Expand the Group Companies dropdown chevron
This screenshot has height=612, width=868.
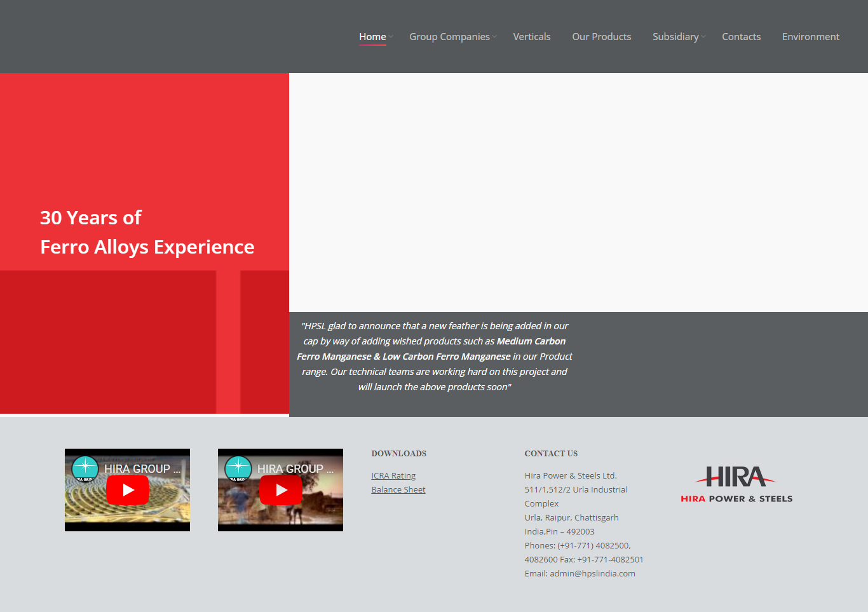(494, 37)
